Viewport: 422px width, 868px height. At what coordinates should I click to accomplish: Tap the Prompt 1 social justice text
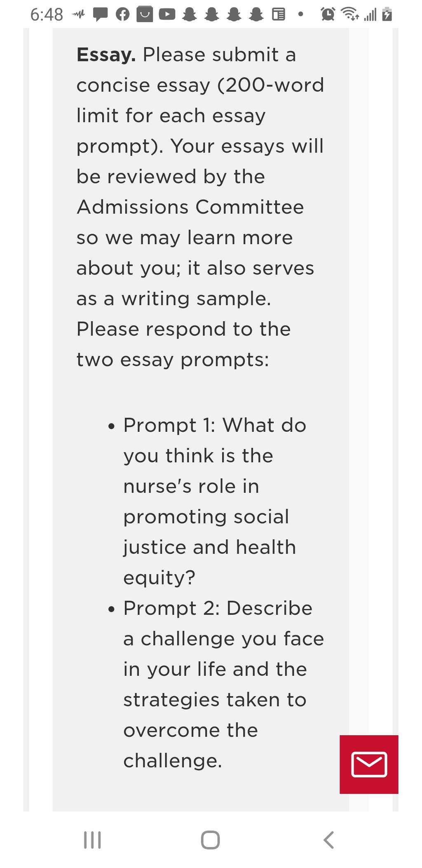tap(214, 501)
